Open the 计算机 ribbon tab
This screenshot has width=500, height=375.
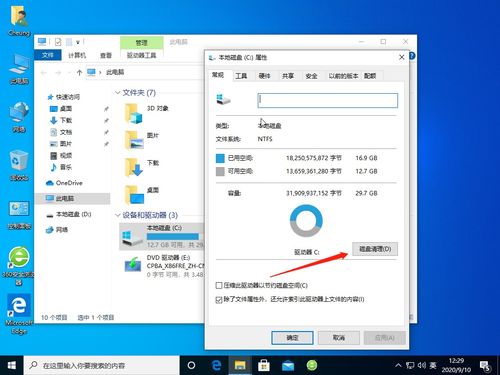point(77,55)
